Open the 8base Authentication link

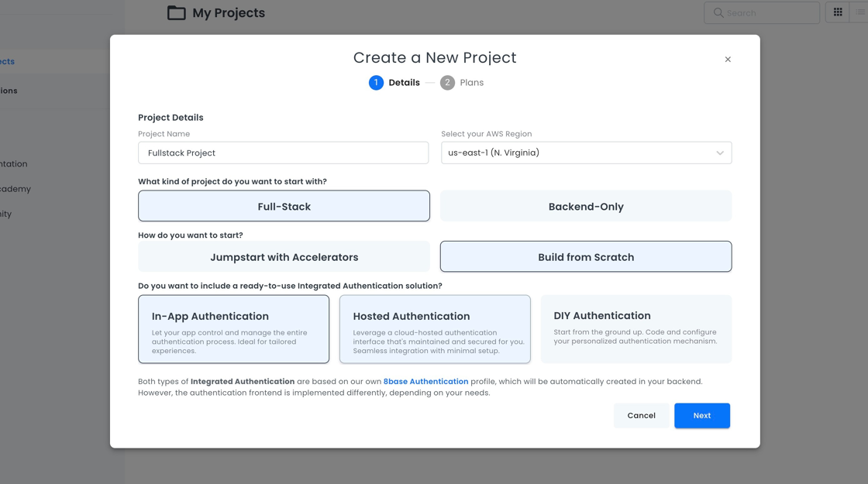click(425, 382)
